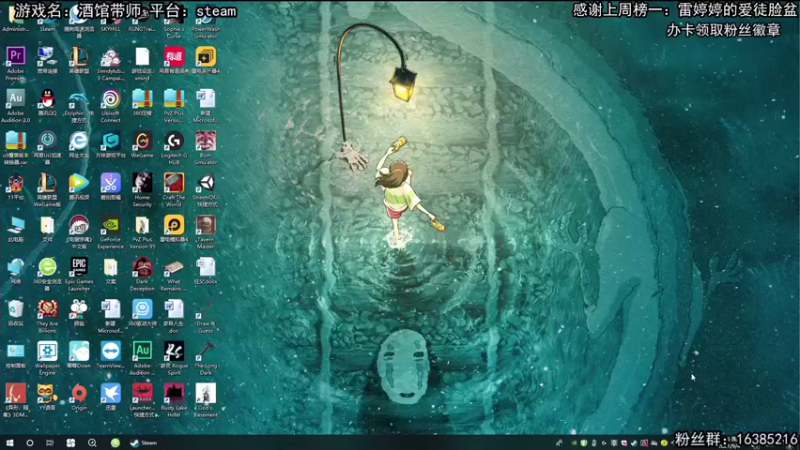
Task: Open the Tavern Master game shortcut
Action: click(x=206, y=226)
